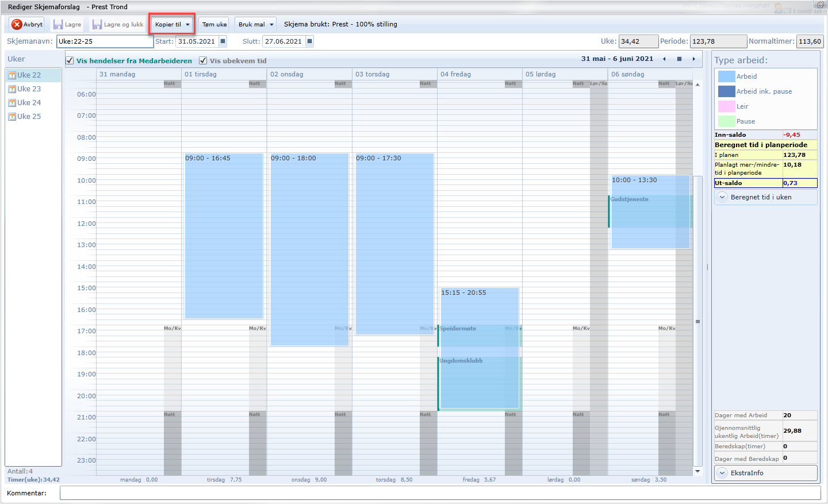Click the Tøm uke button
Image resolution: width=828 pixels, height=504 pixels.
pyautogui.click(x=214, y=24)
